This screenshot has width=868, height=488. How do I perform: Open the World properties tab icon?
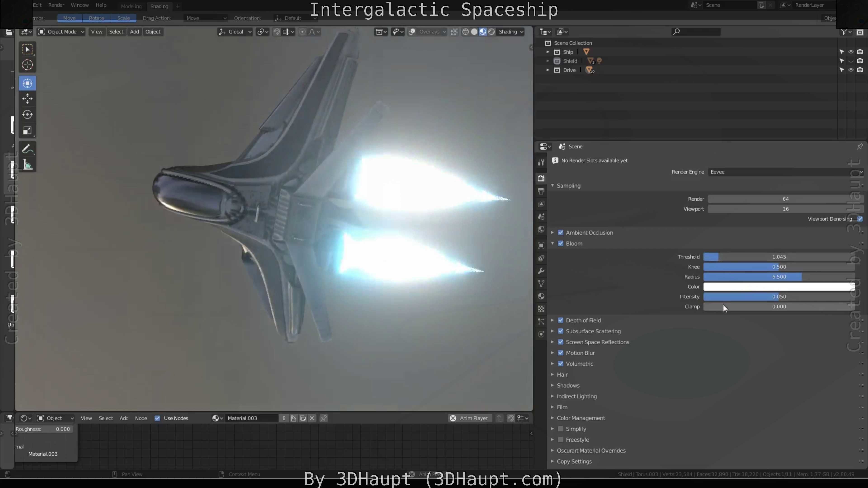coord(541,229)
